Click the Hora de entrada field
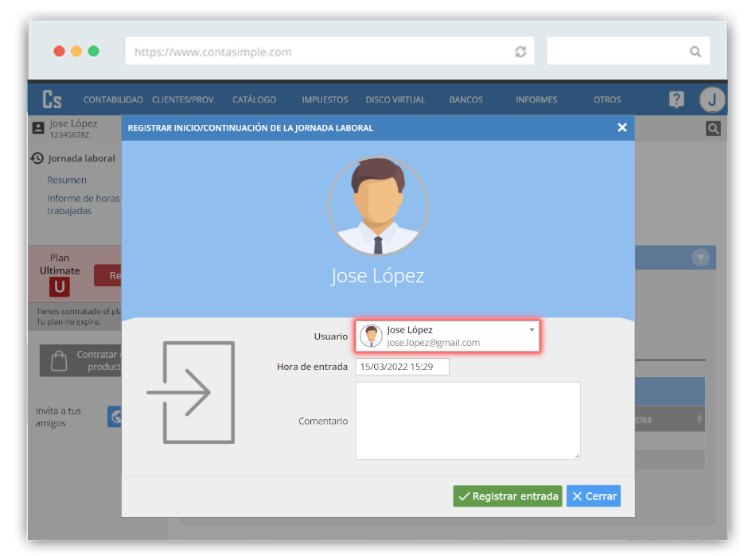The height and width of the screenshot is (556, 756). click(402, 367)
